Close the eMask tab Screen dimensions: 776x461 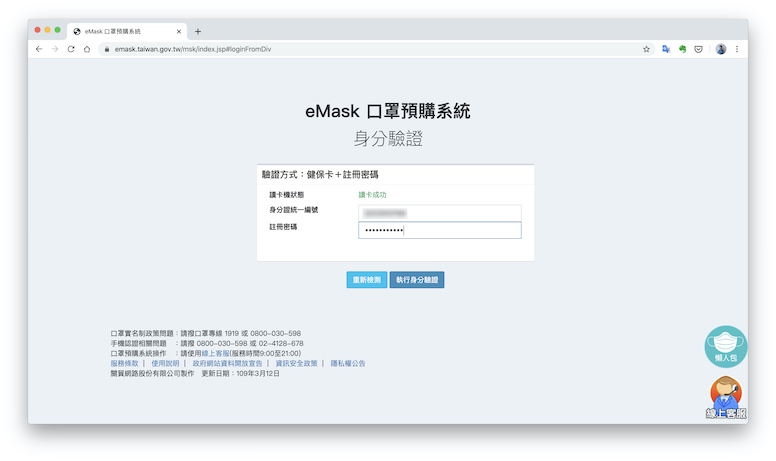[179, 32]
